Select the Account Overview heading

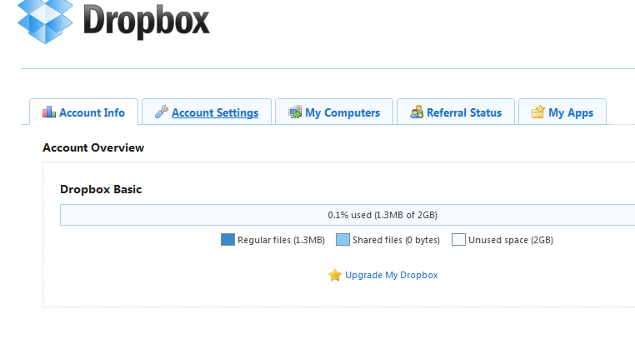point(93,147)
